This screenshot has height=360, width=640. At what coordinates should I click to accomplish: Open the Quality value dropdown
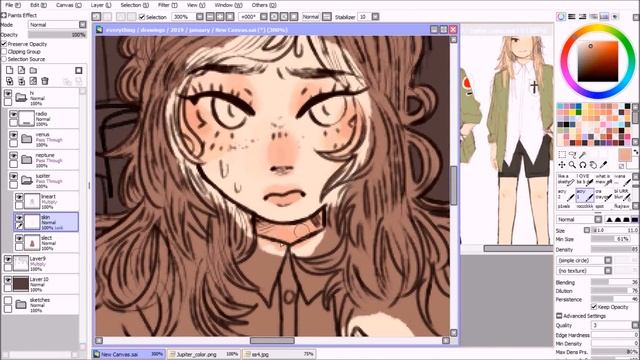point(635,325)
